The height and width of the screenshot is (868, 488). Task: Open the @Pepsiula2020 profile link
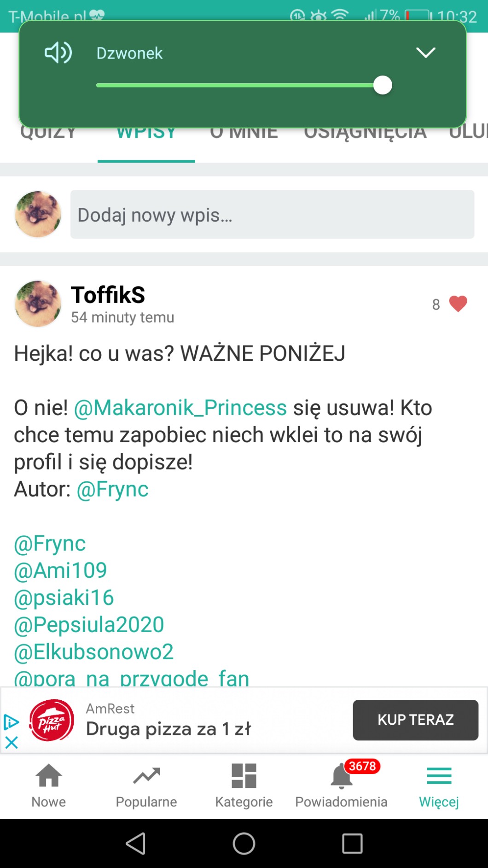click(89, 625)
